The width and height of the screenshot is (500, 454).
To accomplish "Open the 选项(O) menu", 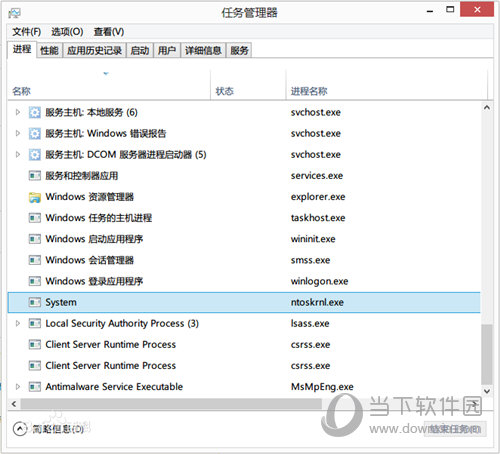I will point(67,32).
